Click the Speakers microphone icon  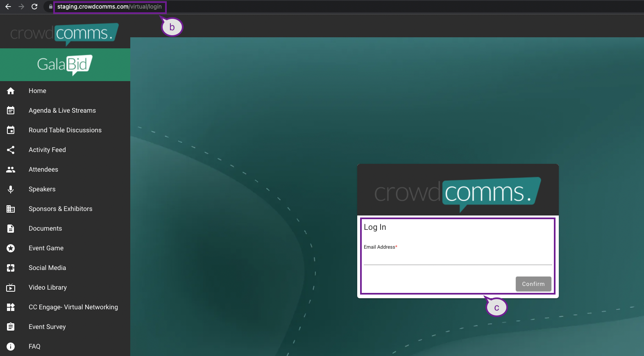point(11,189)
